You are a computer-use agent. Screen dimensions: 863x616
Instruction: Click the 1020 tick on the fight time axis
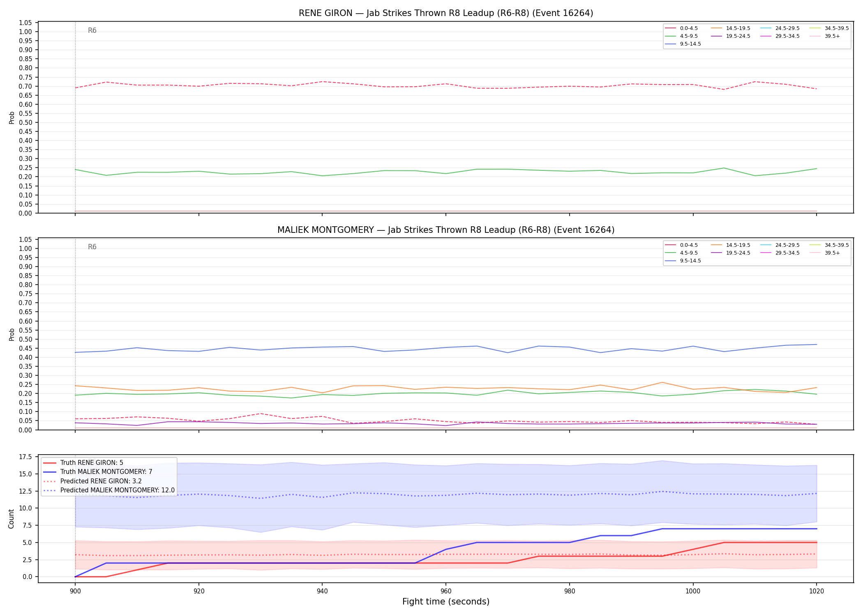click(x=817, y=591)
